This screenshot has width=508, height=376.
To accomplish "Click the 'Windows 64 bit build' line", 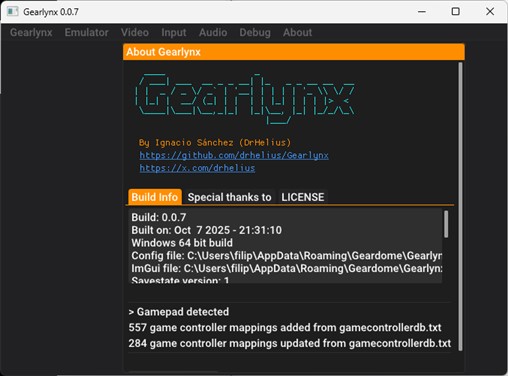I will (x=182, y=243).
